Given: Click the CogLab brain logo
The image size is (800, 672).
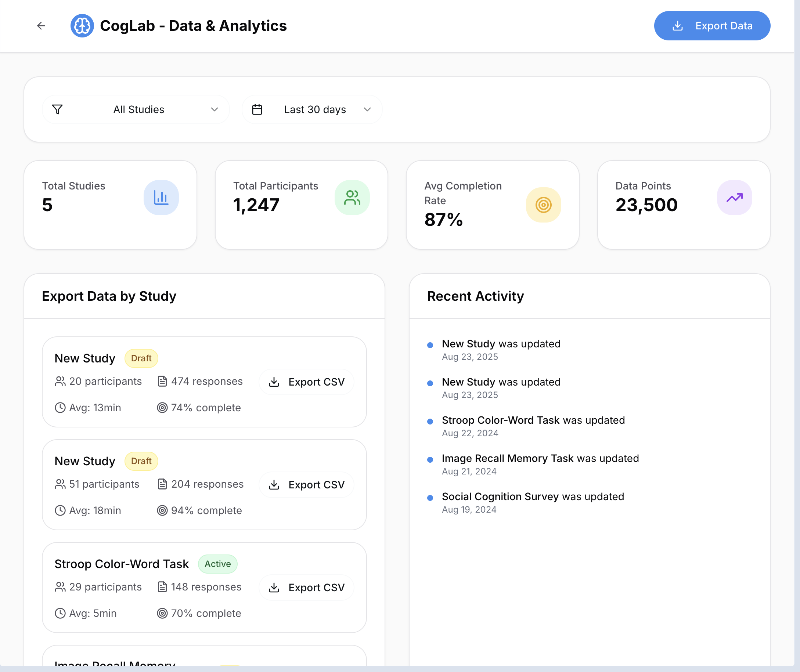Looking at the screenshot, I should click(82, 26).
